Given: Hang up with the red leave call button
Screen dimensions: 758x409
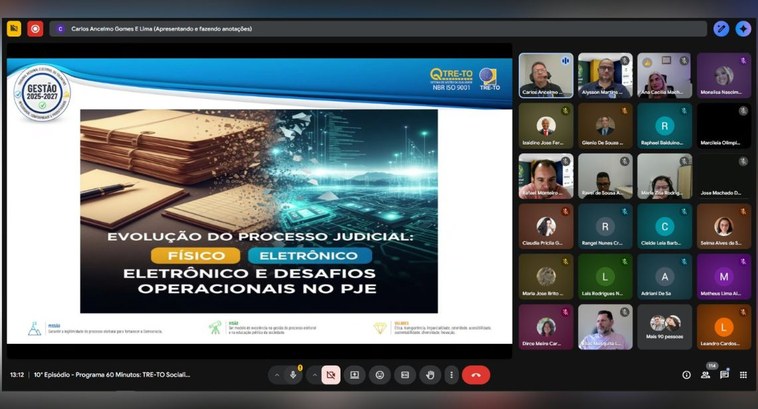Looking at the screenshot, I should click(476, 375).
